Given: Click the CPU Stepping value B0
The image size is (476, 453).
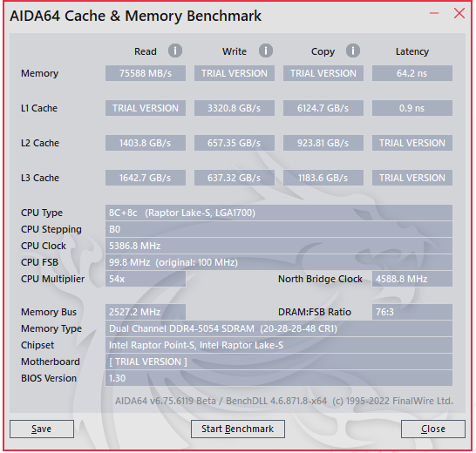Looking at the screenshot, I should (279, 229).
